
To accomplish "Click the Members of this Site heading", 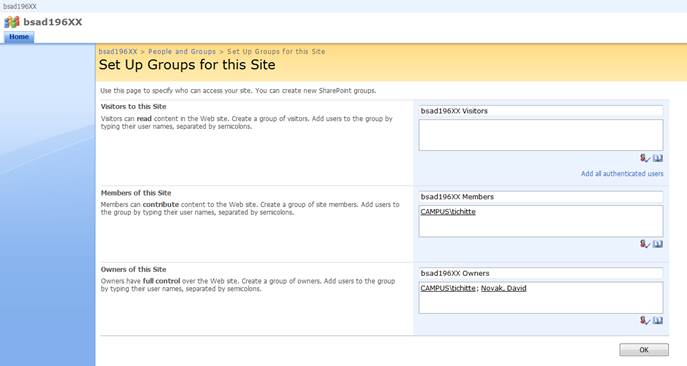I will 136,193.
